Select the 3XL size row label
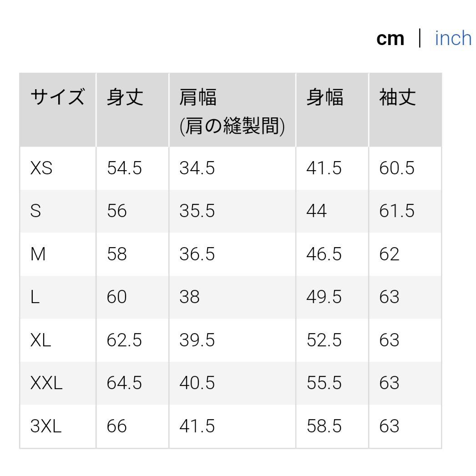The height and width of the screenshot is (476, 476). click(46, 425)
